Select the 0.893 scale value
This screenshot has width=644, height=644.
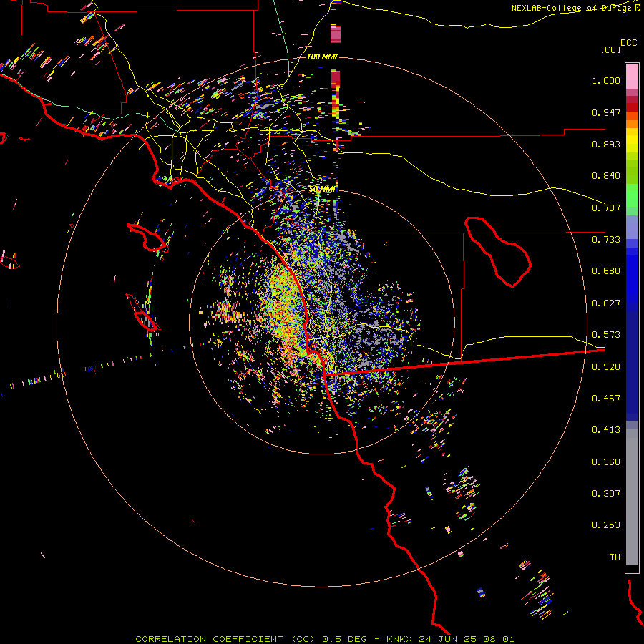click(606, 144)
